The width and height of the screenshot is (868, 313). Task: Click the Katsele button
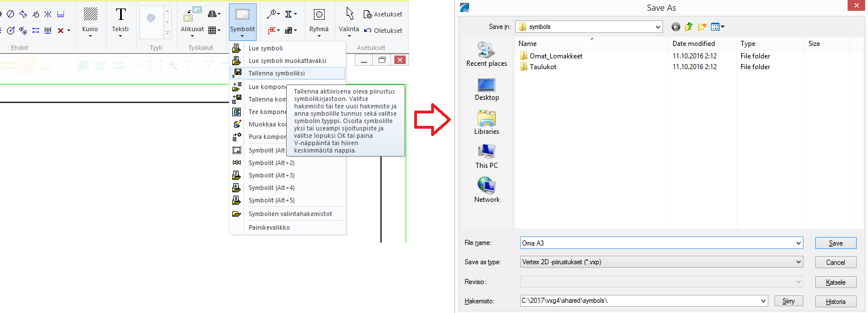pyautogui.click(x=836, y=282)
